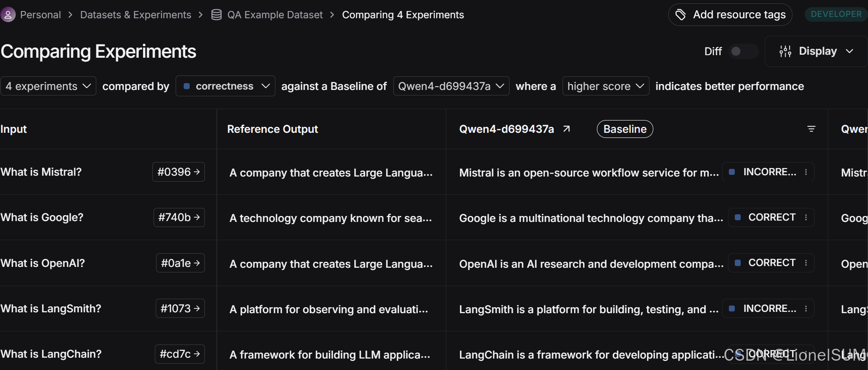Click the database icon beside QA Example Dataset
This screenshot has height=370, width=868.
coord(216,15)
